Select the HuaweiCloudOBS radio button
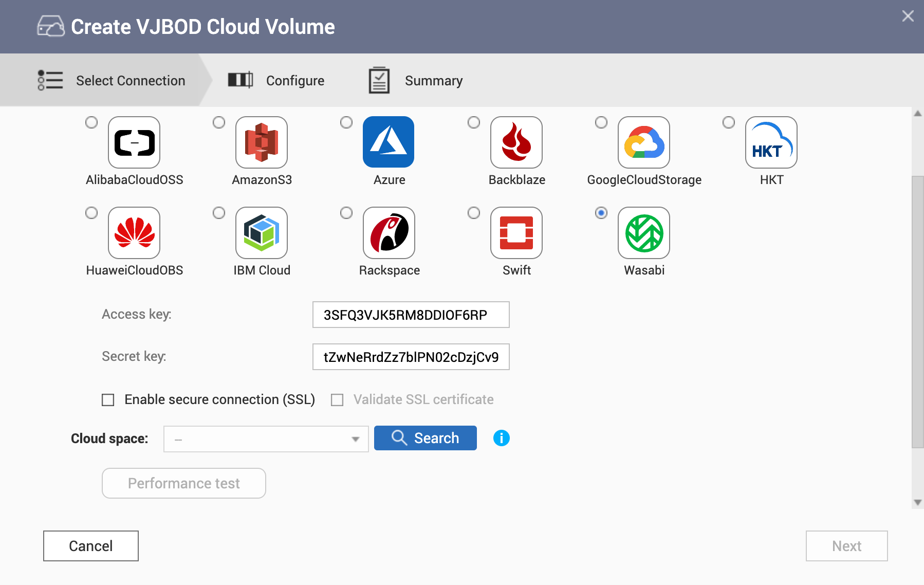This screenshot has height=585, width=924. (91, 213)
